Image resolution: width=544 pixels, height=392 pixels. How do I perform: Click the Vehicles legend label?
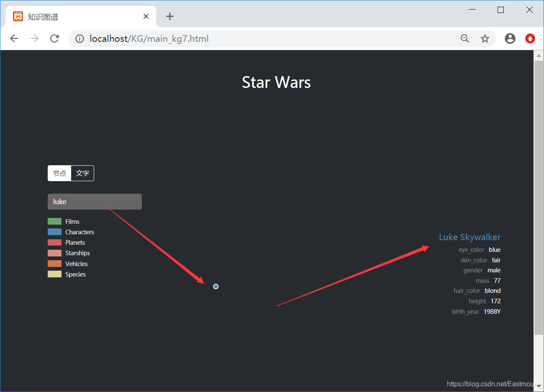pyautogui.click(x=76, y=264)
